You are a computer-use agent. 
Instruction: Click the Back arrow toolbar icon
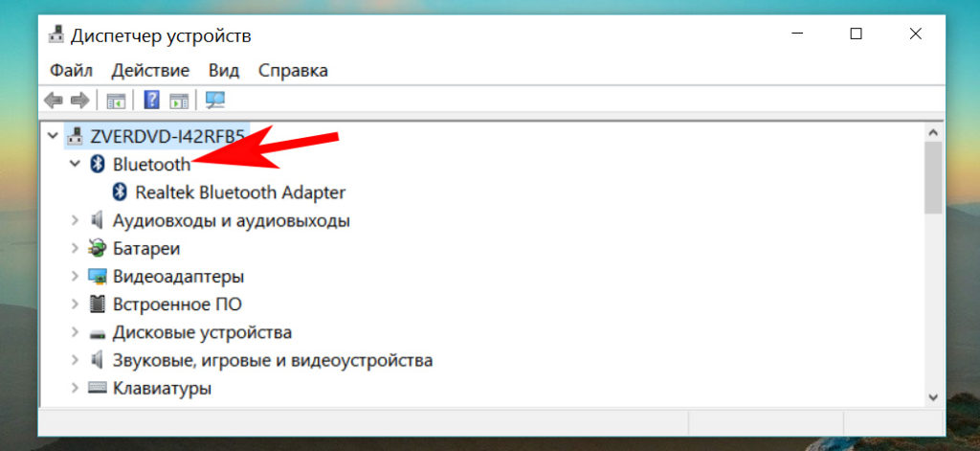pos(54,100)
